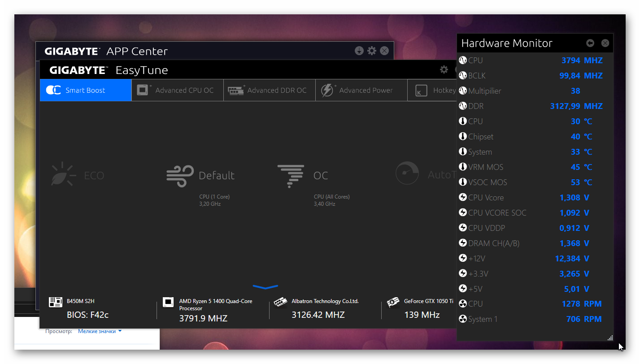Image resolution: width=640 pixels, height=364 pixels.
Task: Click the 706 RPM System 1 reading
Action: point(584,319)
